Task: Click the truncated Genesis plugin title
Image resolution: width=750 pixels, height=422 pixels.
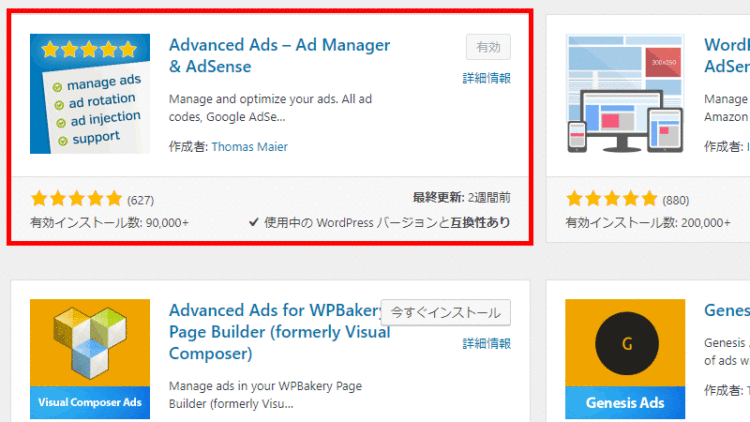Action: tap(726, 310)
